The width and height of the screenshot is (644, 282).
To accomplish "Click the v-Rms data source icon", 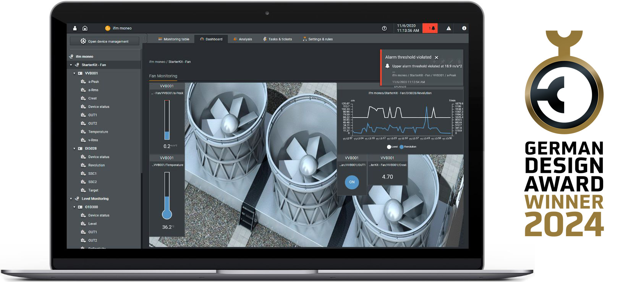I will click(83, 140).
